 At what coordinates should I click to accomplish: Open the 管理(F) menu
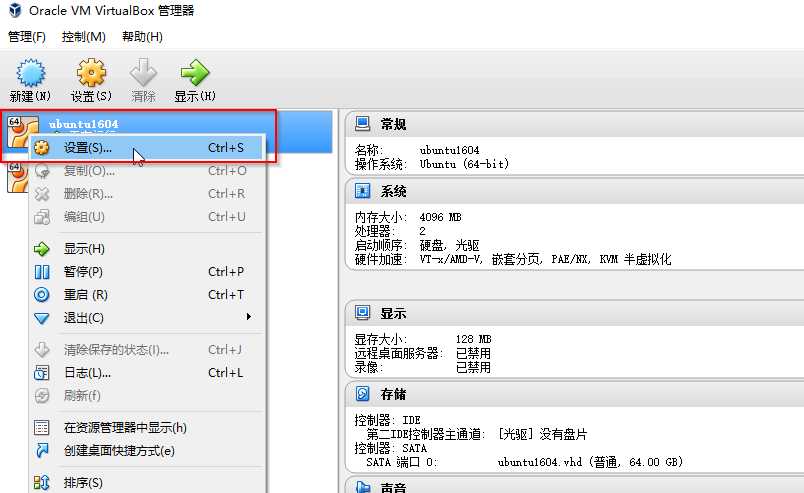(x=27, y=37)
